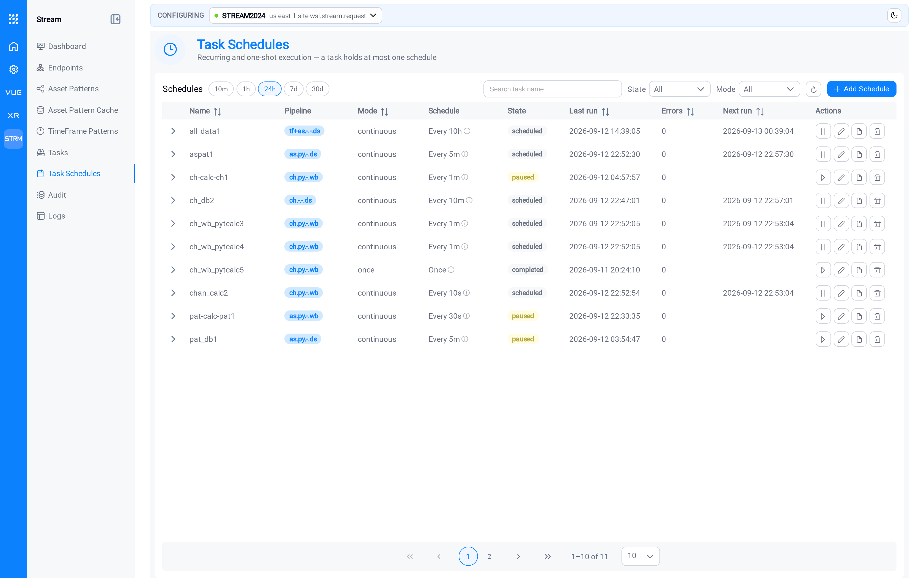
Task: Open the State filter dropdown
Action: pyautogui.click(x=679, y=89)
